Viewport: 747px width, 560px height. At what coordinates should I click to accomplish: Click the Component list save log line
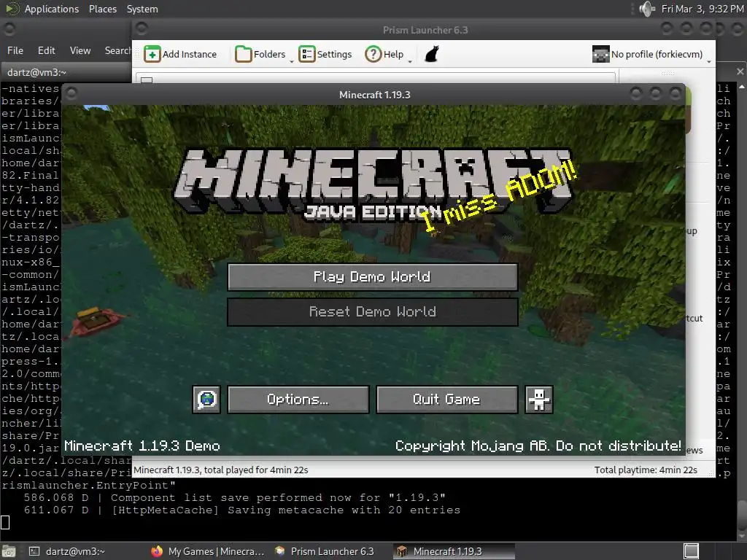(235, 497)
